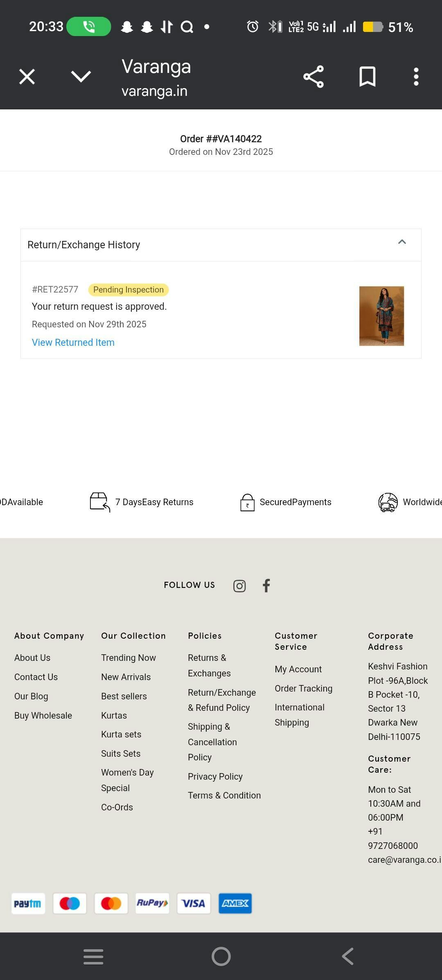The width and height of the screenshot is (442, 980).
Task: Tap the share icon in browser bar
Action: pyautogui.click(x=313, y=77)
